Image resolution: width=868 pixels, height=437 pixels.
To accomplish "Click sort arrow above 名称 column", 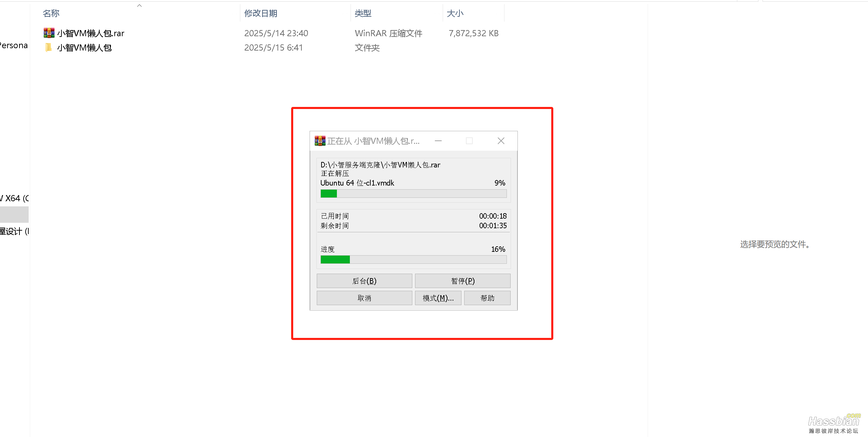I will coord(139,5).
